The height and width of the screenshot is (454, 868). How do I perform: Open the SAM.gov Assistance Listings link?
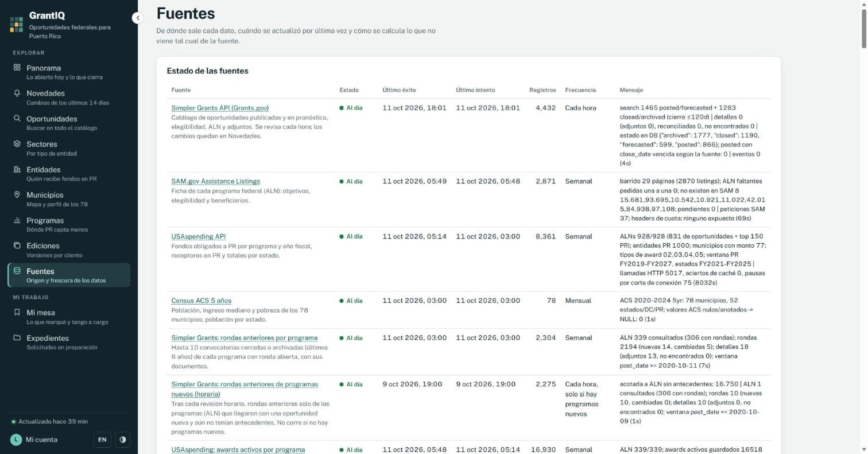[x=215, y=181]
